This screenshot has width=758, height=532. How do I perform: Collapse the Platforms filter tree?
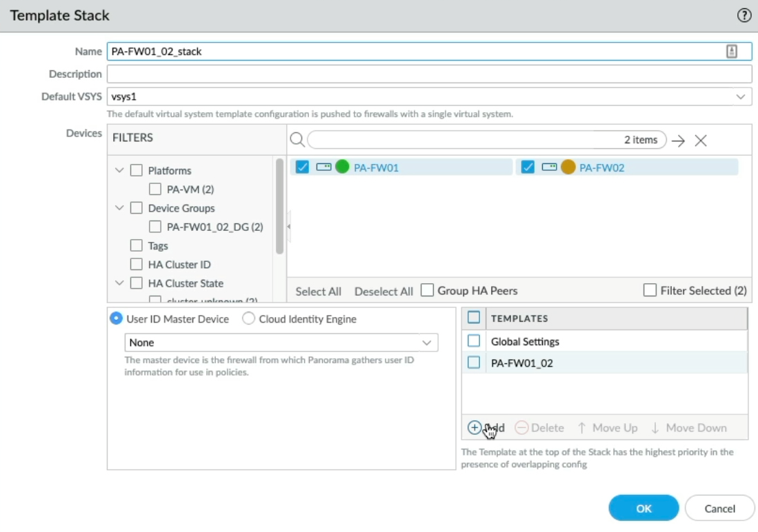tap(119, 170)
